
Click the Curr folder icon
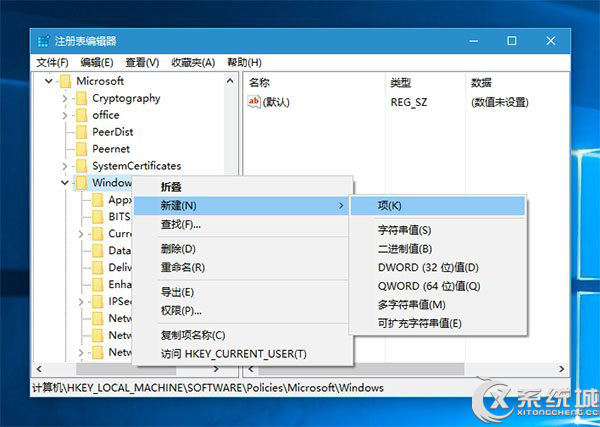coord(98,233)
